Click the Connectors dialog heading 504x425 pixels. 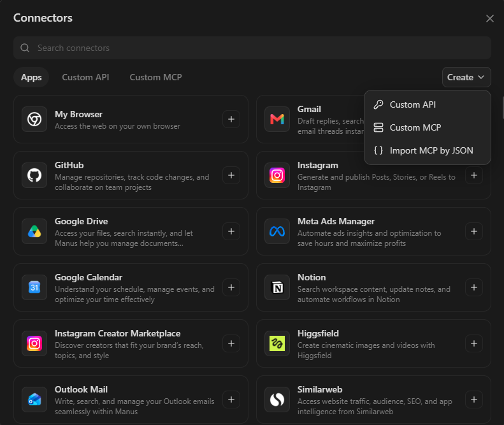(x=43, y=18)
